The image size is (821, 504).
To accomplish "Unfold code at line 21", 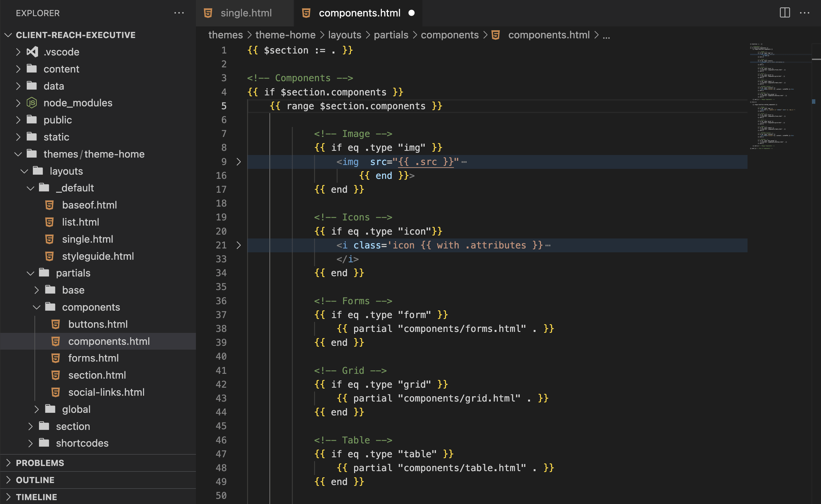I will (x=238, y=245).
